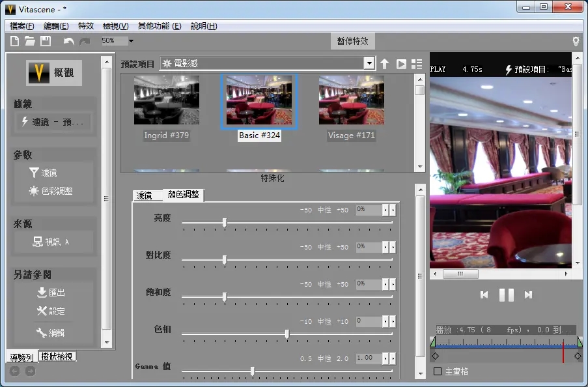Click the new file icon in toolbar
The image size is (588, 387).
(15, 41)
